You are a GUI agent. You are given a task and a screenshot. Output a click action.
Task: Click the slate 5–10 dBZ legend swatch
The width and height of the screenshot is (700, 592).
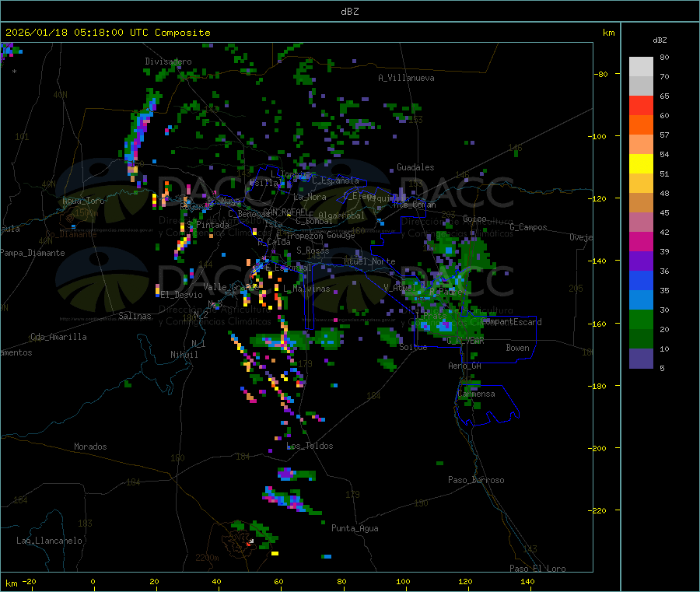[641, 359]
